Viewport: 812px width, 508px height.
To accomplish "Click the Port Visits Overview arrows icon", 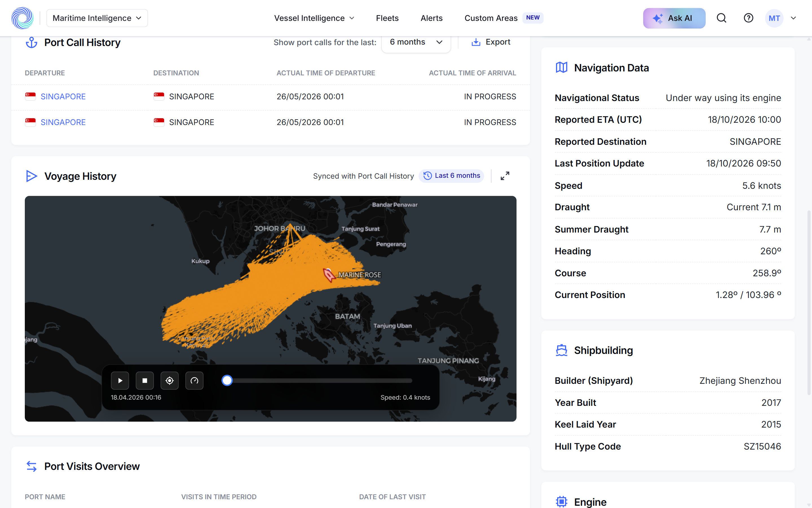I will (32, 466).
